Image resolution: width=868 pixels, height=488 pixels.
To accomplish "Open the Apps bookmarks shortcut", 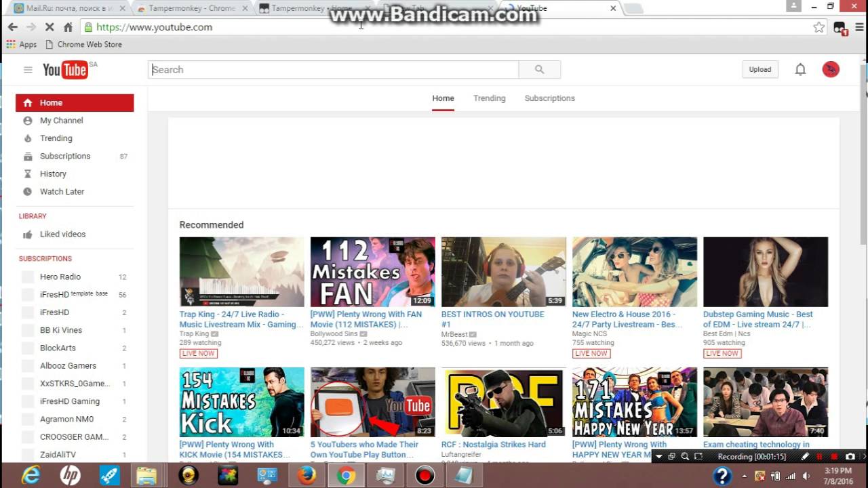I will click(x=22, y=45).
